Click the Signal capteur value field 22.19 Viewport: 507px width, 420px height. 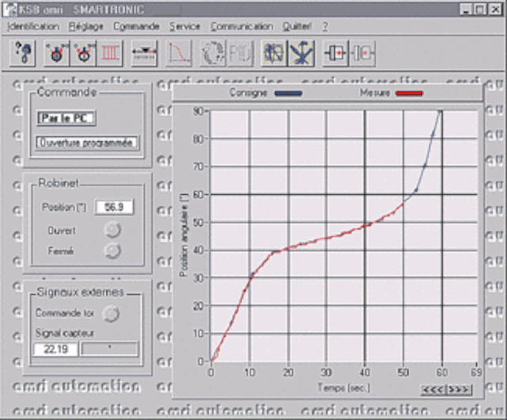(55, 349)
